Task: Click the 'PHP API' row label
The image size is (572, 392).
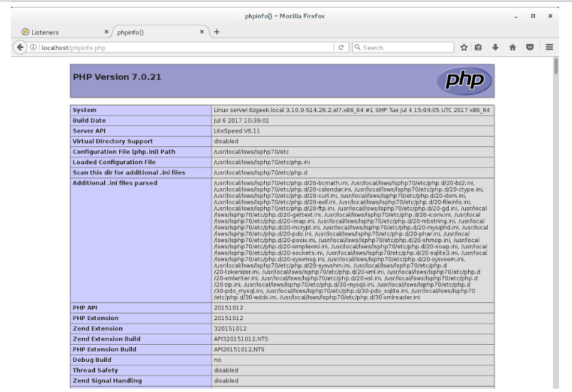Action: (85, 308)
